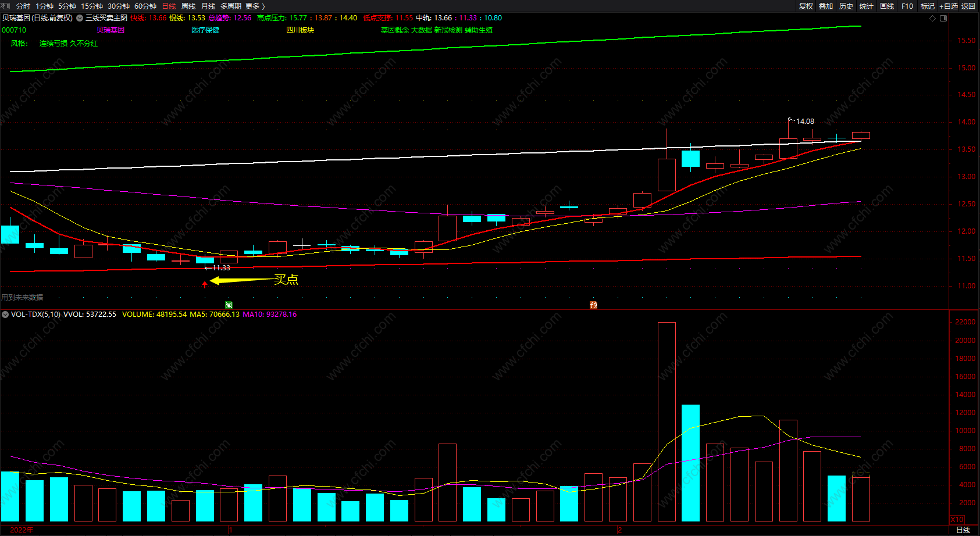Click the MA10: 93278.16 volume value
980x536 pixels.
pyautogui.click(x=270, y=315)
